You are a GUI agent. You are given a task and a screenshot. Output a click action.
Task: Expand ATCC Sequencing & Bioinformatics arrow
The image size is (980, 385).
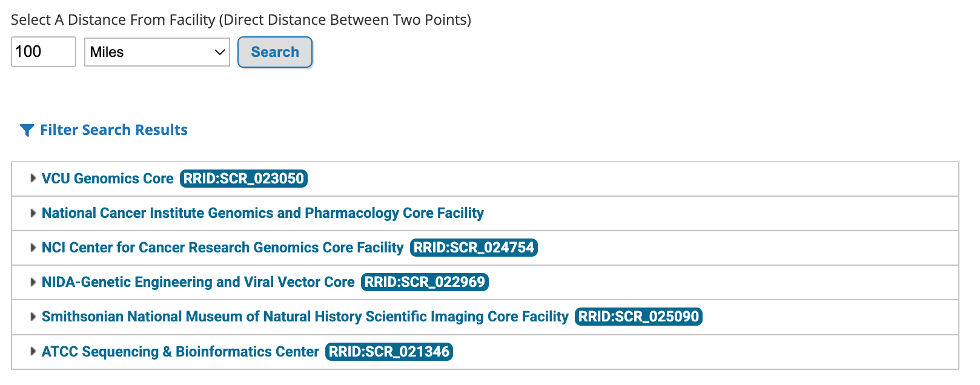(33, 352)
